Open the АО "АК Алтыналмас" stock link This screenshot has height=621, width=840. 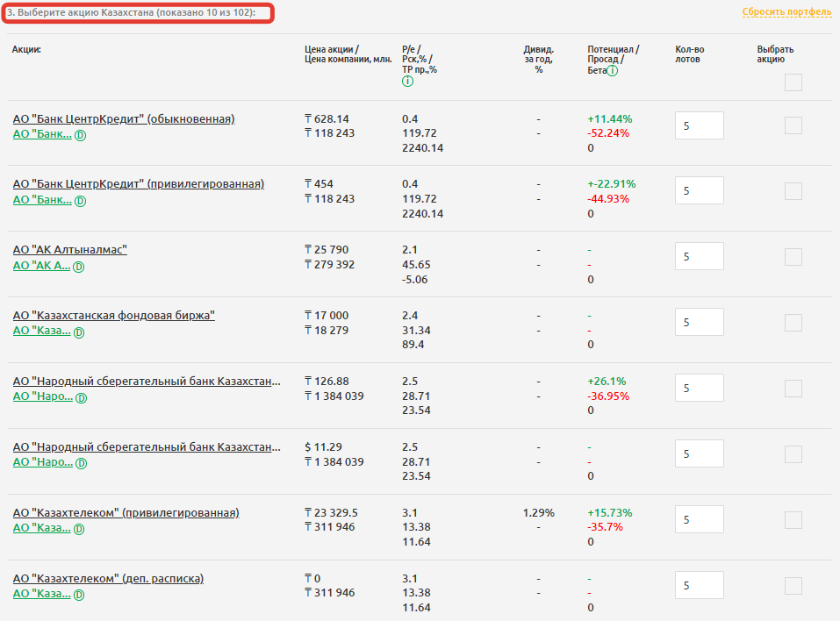point(69,250)
